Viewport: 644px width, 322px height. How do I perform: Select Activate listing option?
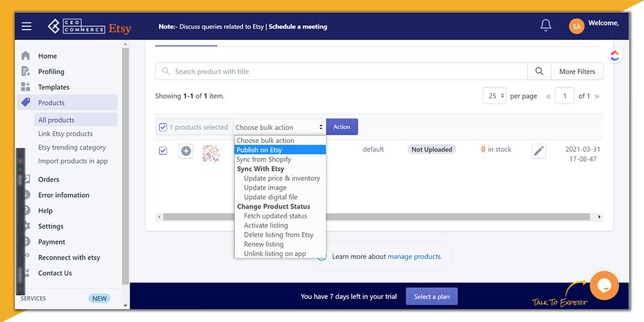tap(280, 225)
